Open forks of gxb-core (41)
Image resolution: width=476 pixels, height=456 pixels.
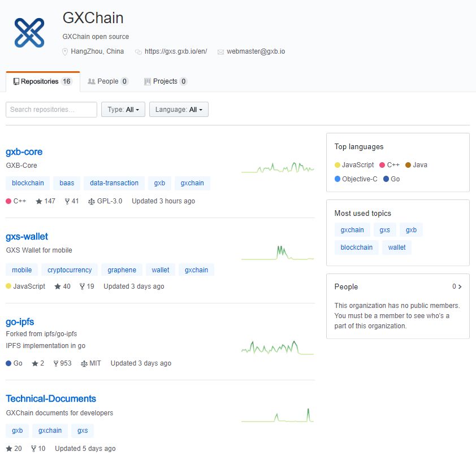[72, 201]
